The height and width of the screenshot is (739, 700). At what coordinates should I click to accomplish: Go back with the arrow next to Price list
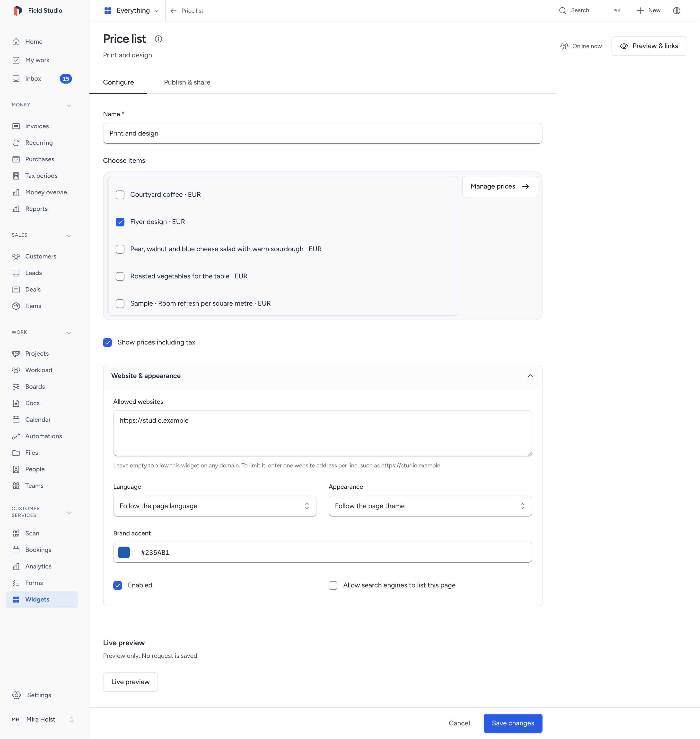(174, 11)
